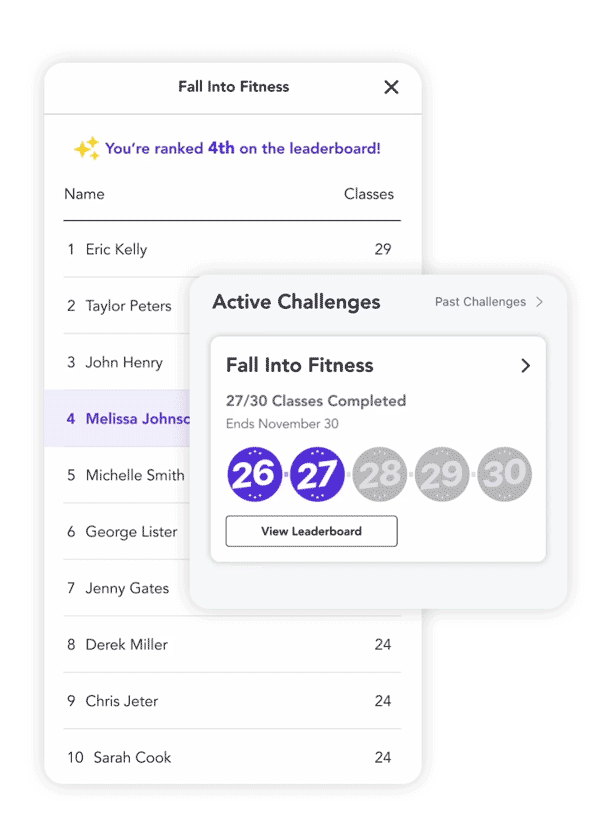Select Taylor Peters in the leaderboard
The width and height of the screenshot is (600, 831).
128,306
